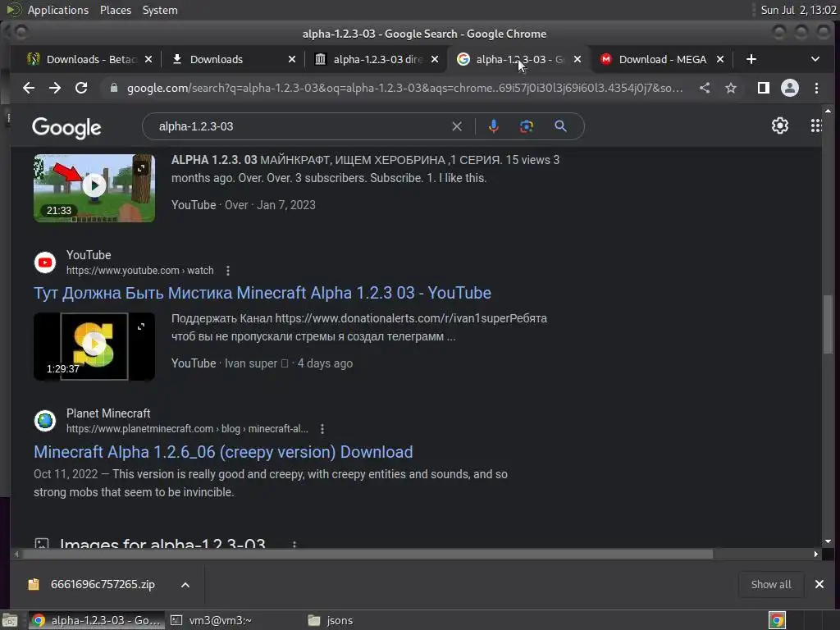Click the address bar URL
Viewport: 840px width, 630px height.
click(404, 88)
